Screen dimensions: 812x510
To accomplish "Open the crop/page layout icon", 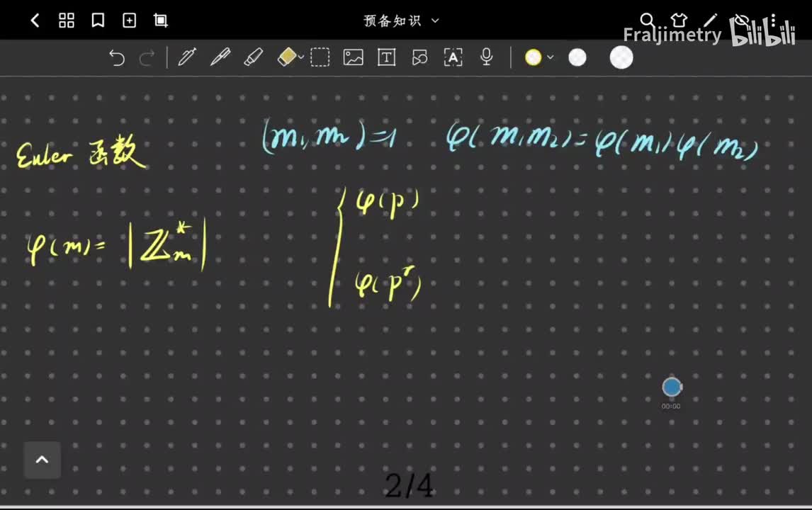I will pos(161,21).
